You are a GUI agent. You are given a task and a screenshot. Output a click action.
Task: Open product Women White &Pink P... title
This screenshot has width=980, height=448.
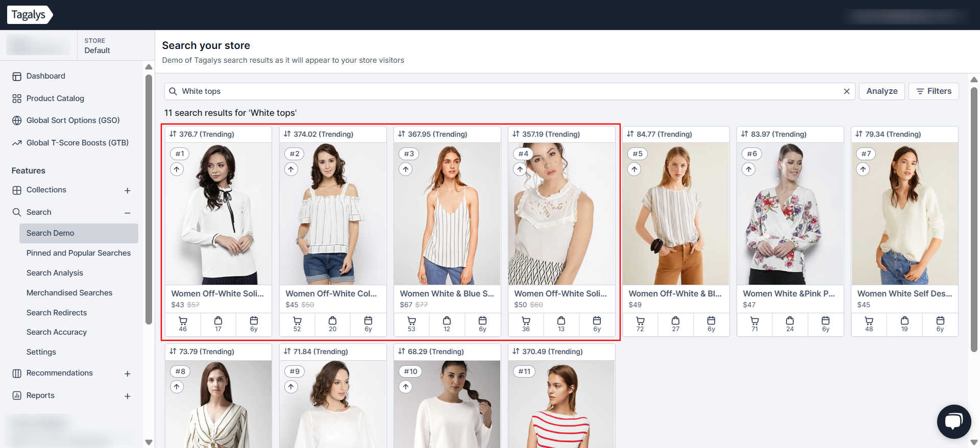point(789,293)
